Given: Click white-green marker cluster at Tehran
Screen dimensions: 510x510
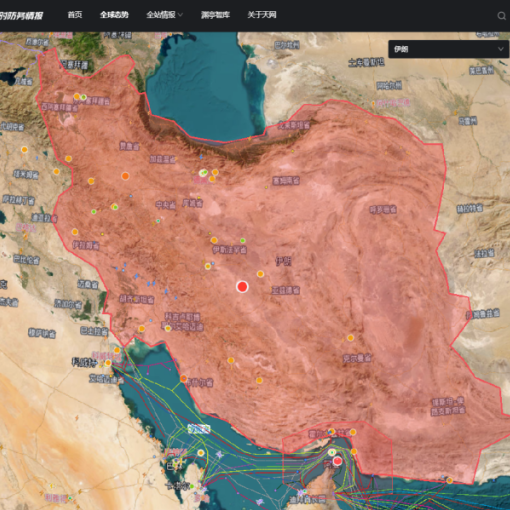Looking at the screenshot, I should point(203,173).
